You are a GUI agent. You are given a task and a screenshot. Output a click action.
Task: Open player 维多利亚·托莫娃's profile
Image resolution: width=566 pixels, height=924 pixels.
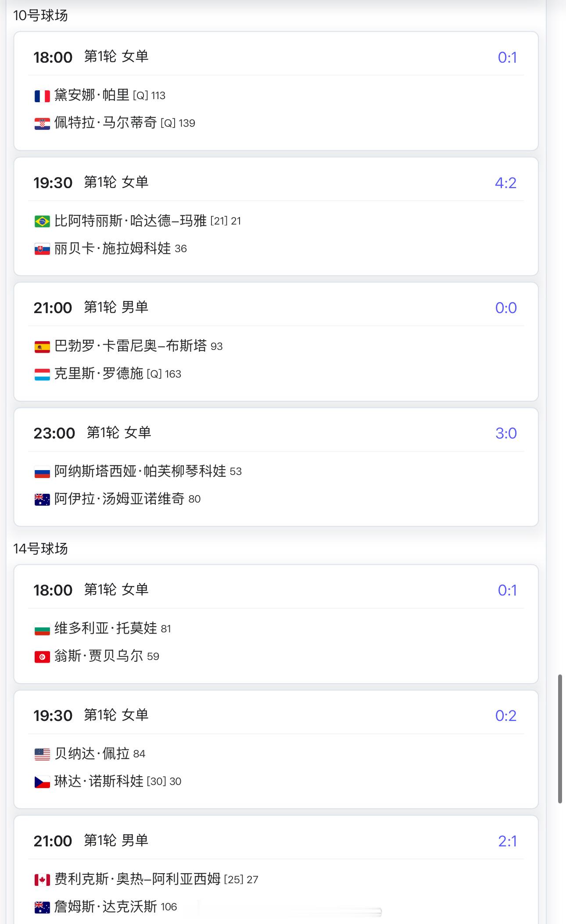[x=106, y=628]
